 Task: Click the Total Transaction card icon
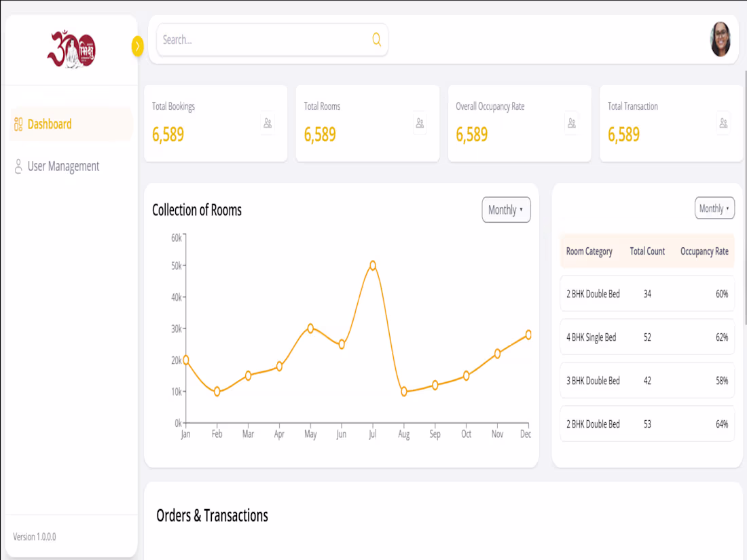pos(722,124)
